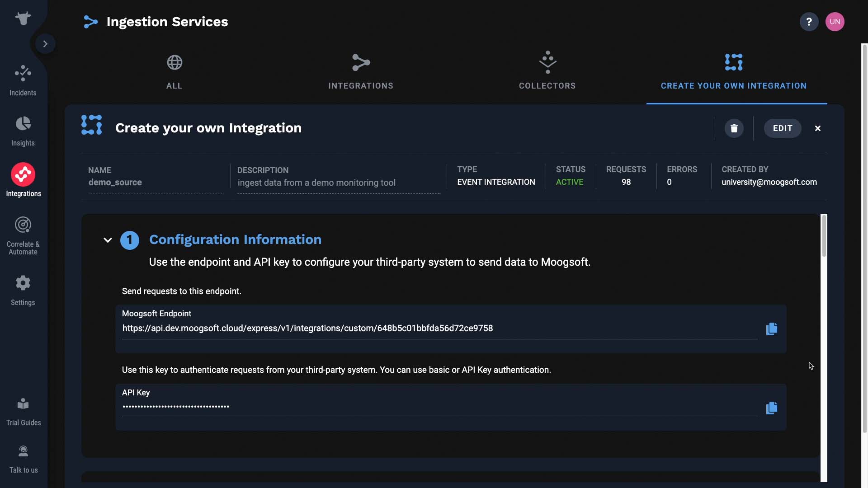This screenshot has width=868, height=488.
Task: Click the Moogsoft Endpoint field
Action: (439, 328)
